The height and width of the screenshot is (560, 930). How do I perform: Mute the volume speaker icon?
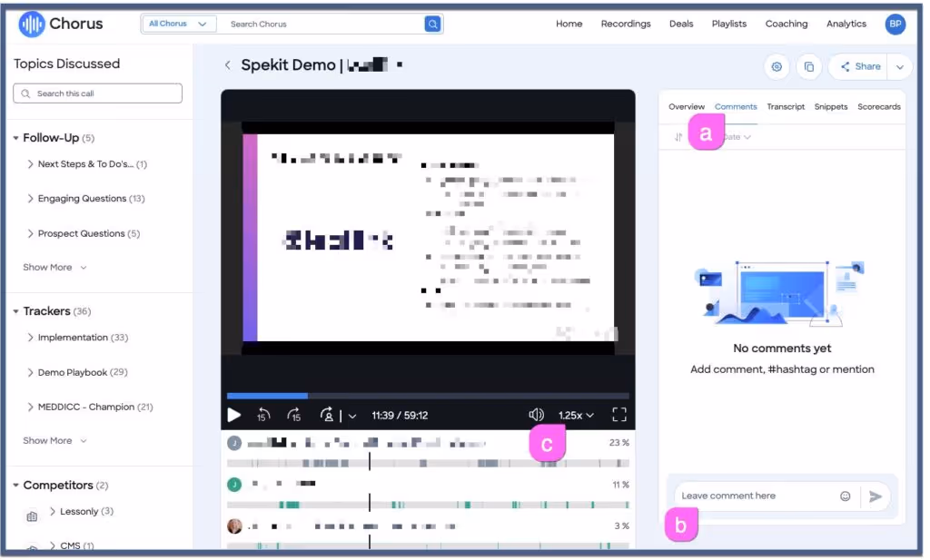point(536,416)
